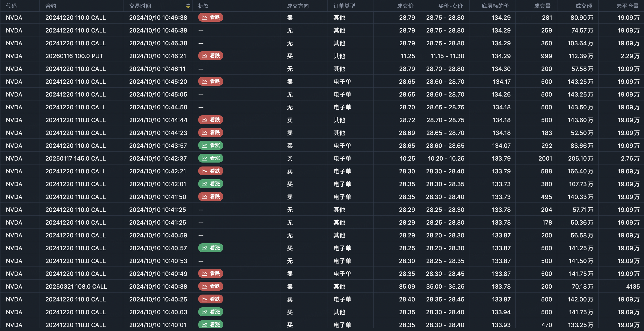Click the 底层标的价 column header

pyautogui.click(x=495, y=6)
